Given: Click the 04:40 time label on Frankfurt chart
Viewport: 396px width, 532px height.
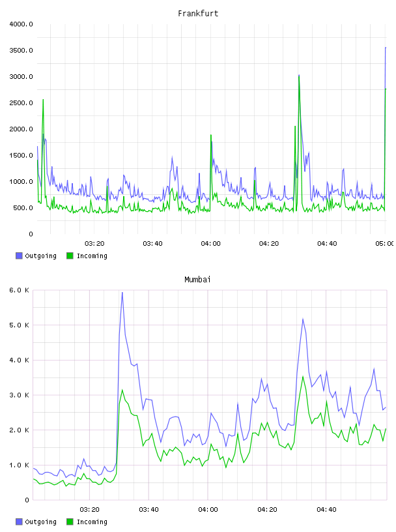Looking at the screenshot, I should 327,244.
